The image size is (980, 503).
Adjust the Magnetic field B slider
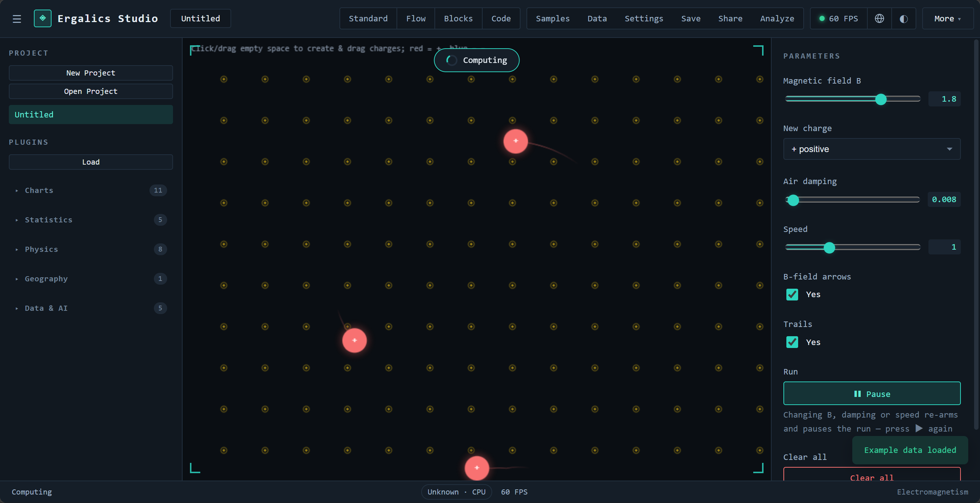tap(853, 99)
